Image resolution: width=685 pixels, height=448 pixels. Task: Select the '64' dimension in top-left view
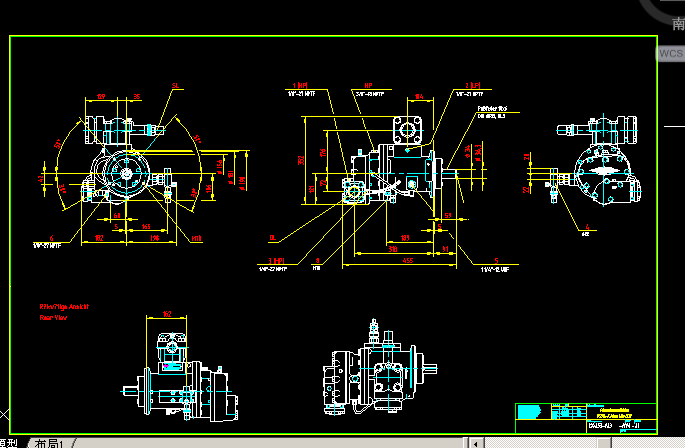(x=117, y=215)
